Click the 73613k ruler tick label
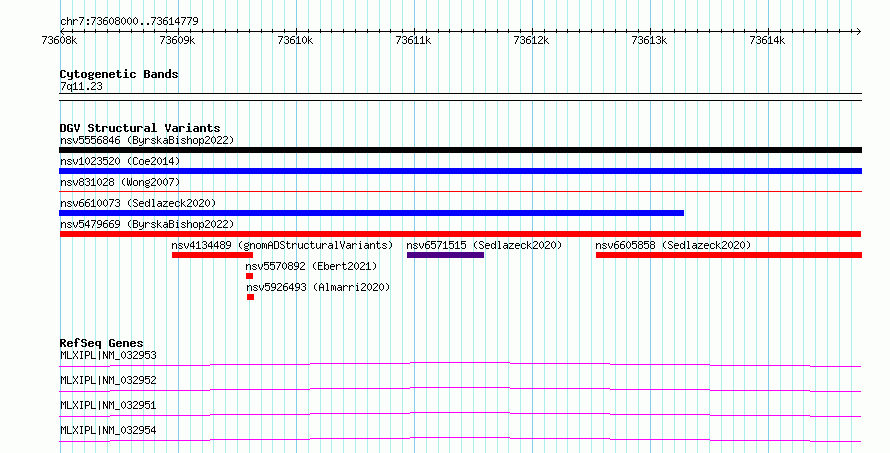This screenshot has width=890, height=453. [649, 40]
